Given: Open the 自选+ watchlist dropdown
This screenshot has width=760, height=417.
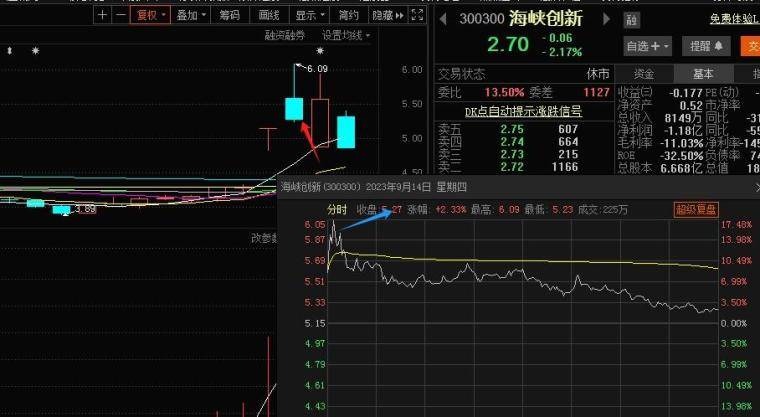Looking at the screenshot, I should point(648,47).
